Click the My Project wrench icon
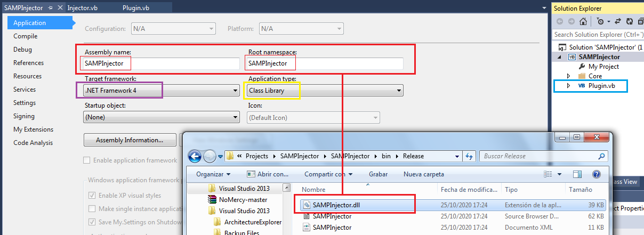The width and height of the screenshot is (644, 235). point(582,67)
